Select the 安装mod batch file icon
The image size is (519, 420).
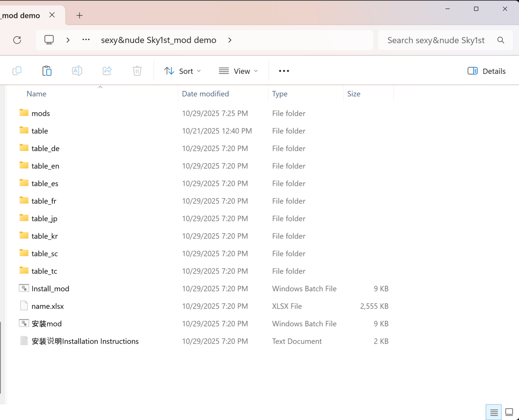pyautogui.click(x=24, y=323)
